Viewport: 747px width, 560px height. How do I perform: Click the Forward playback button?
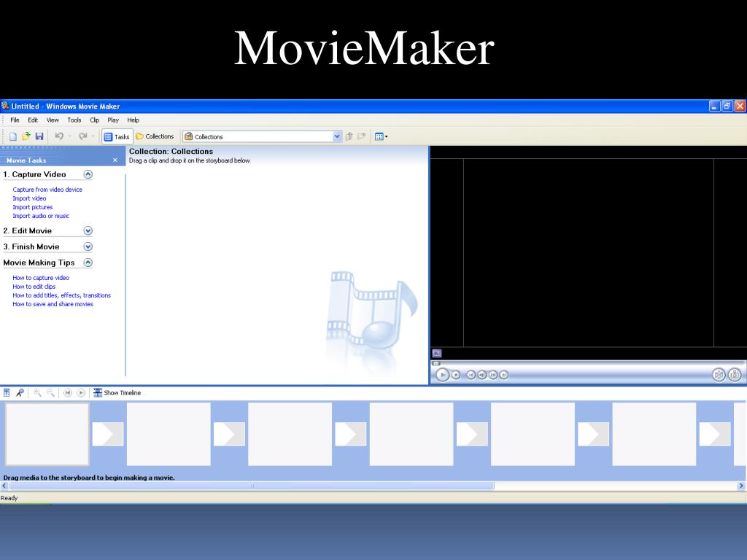(504, 376)
